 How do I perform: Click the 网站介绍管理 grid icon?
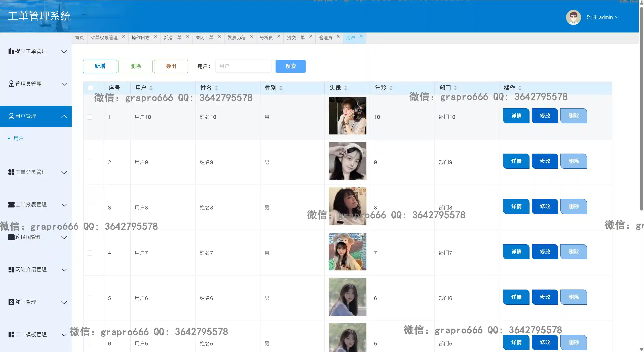click(11, 270)
